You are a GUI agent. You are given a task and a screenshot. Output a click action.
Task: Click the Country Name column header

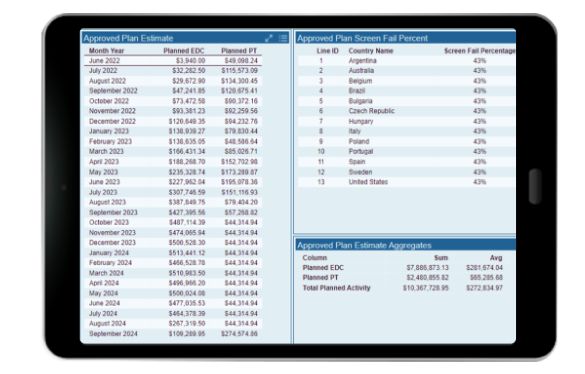pyautogui.click(x=371, y=51)
